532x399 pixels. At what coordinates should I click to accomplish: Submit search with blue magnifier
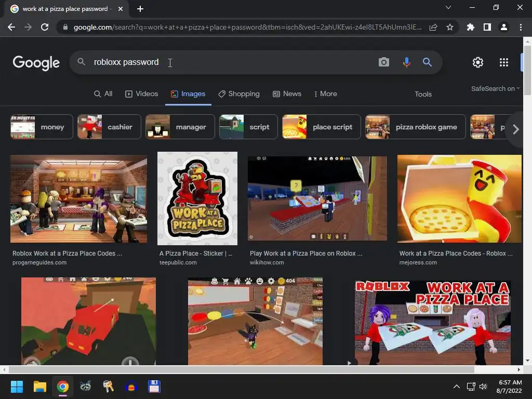click(x=427, y=62)
